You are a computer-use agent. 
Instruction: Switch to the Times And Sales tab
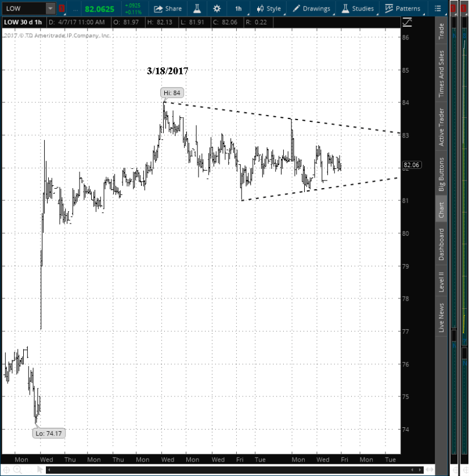(x=441, y=74)
